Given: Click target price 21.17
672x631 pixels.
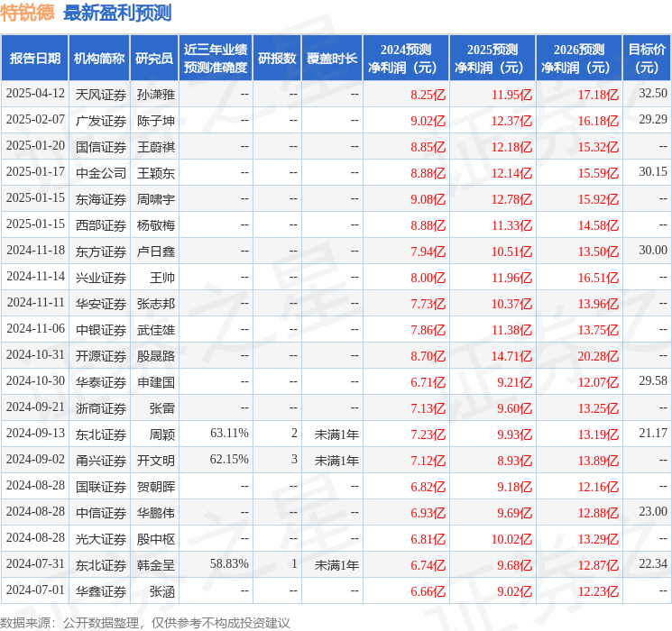Looking at the screenshot, I should pos(653,433).
